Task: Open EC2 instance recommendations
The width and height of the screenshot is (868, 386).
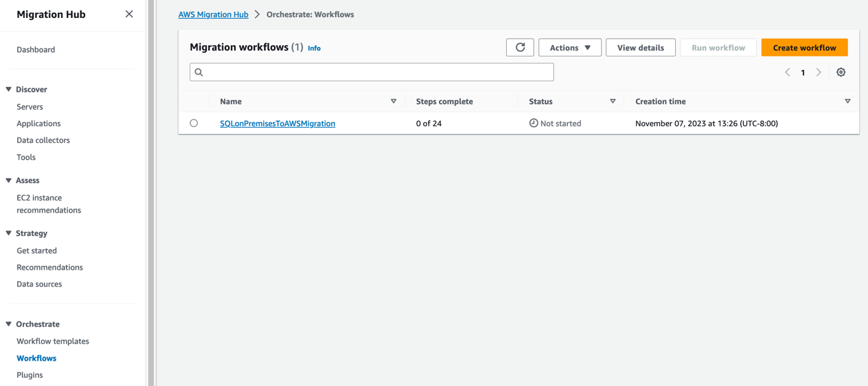Action: click(x=49, y=204)
